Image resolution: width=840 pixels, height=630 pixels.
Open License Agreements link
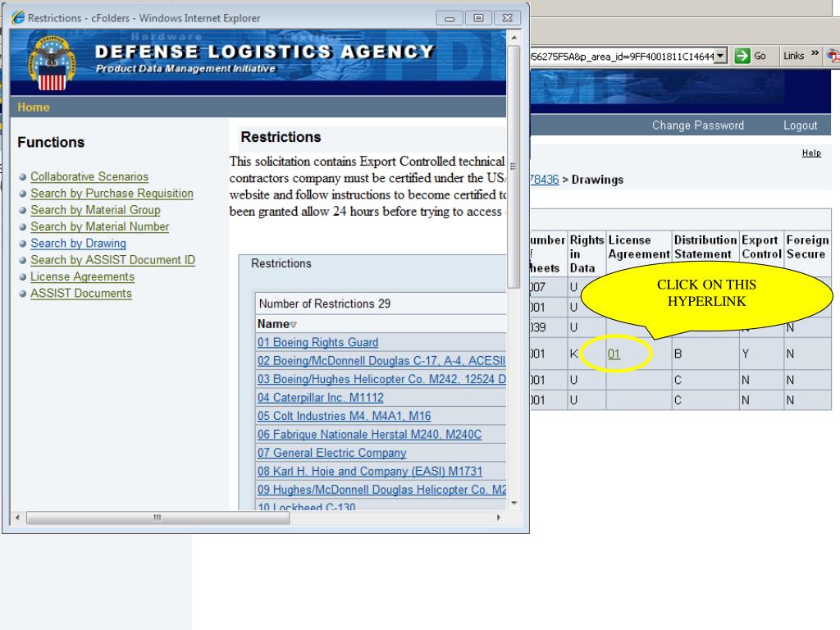(x=83, y=276)
